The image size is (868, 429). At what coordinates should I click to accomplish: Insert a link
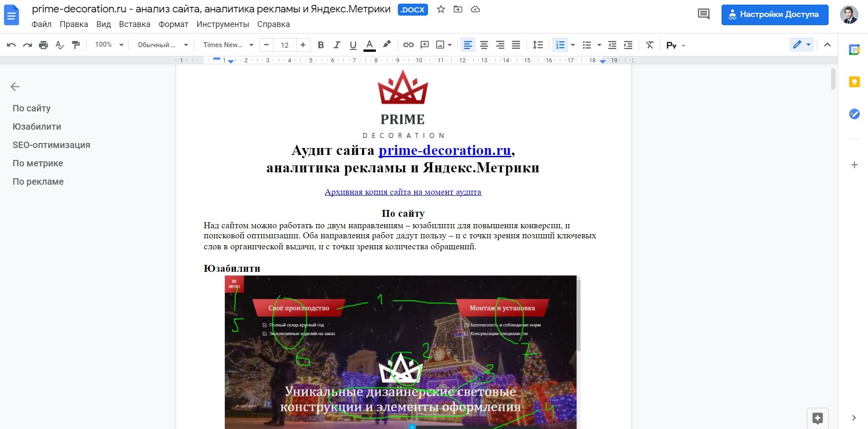click(x=408, y=45)
